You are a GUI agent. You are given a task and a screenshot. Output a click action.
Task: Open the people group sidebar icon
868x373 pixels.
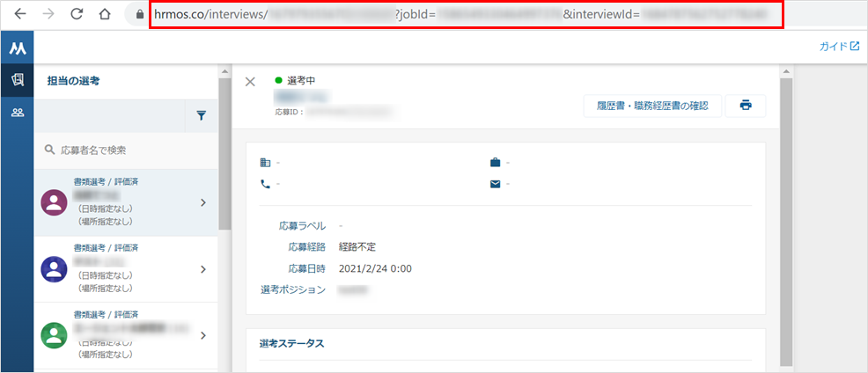coord(17,113)
